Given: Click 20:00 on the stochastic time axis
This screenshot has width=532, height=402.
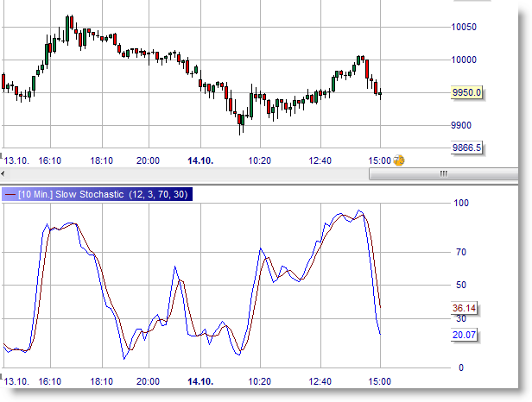Looking at the screenshot, I should click(148, 381).
